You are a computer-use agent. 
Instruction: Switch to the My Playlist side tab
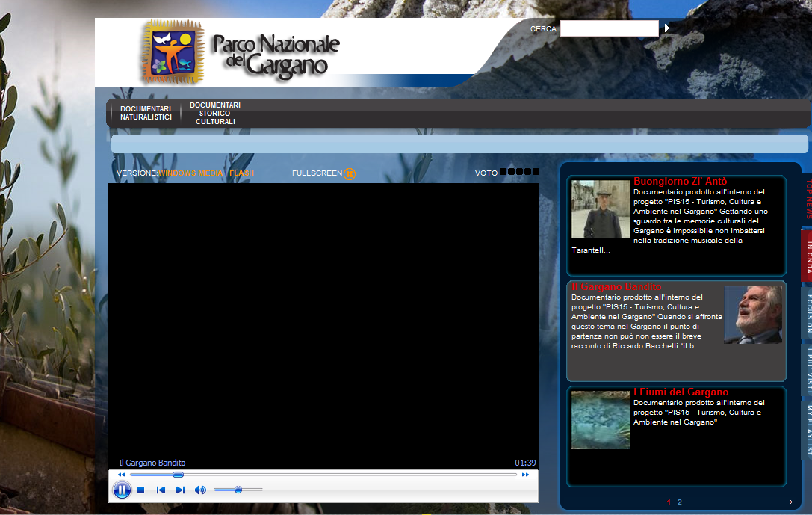pyautogui.click(x=808, y=428)
